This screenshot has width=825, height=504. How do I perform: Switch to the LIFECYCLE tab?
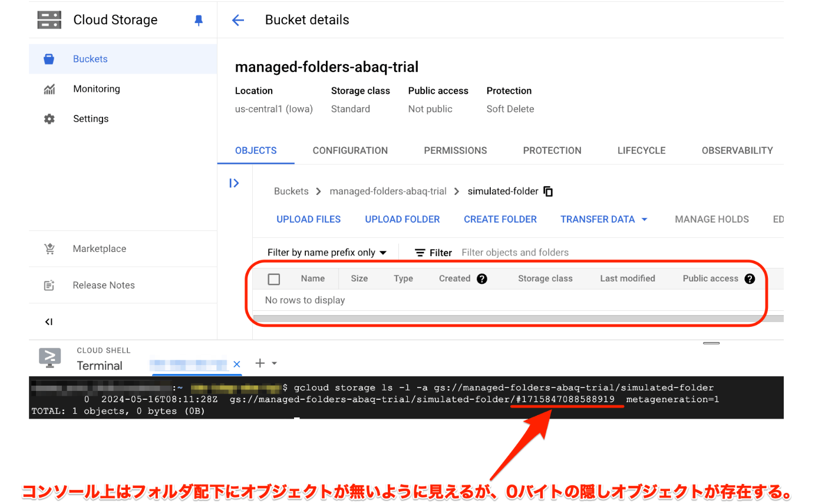click(x=642, y=151)
